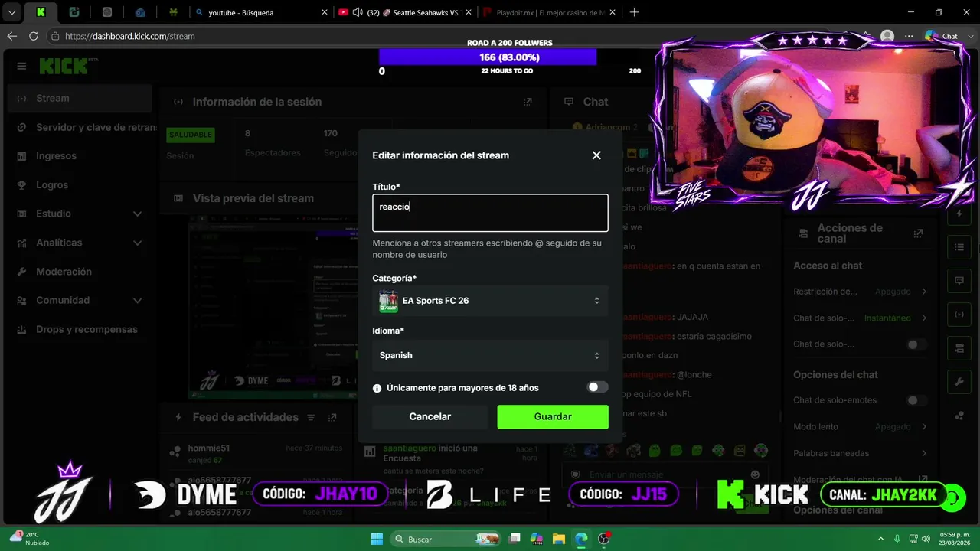Image resolution: width=980 pixels, height=551 pixels.
Task: Open Servidor y clave de retransmisión
Action: click(80, 127)
